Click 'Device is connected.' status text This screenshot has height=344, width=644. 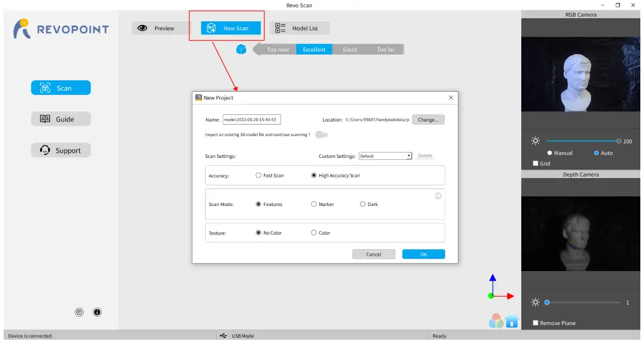30,335
